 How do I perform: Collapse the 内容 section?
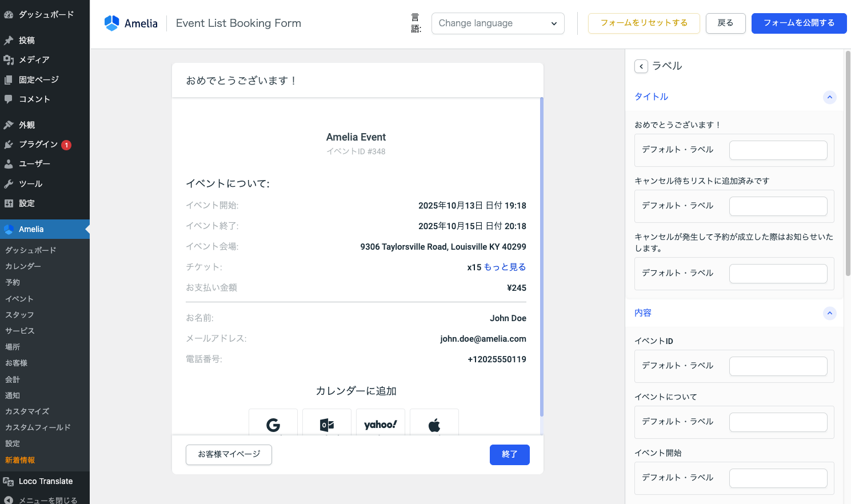pyautogui.click(x=829, y=313)
